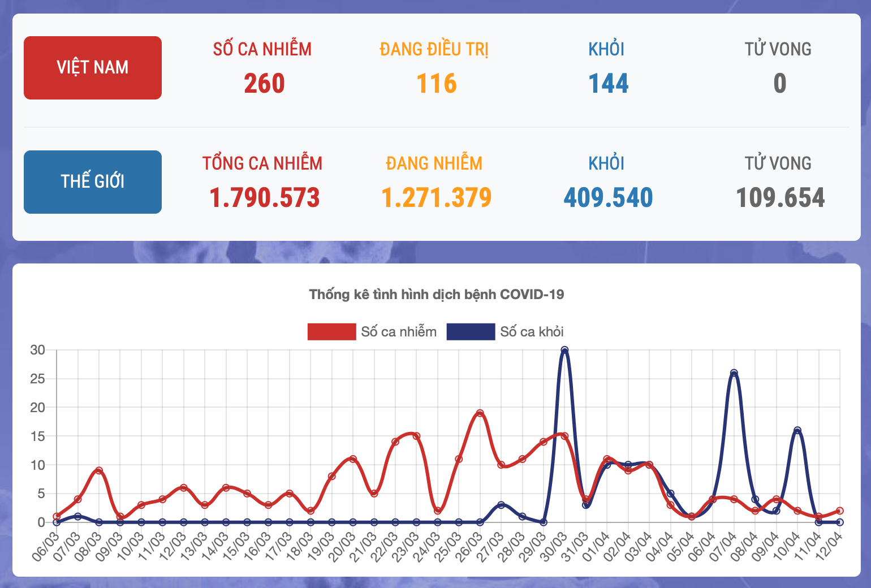The width and height of the screenshot is (871, 588).
Task: Toggle the navy Số ca khỏi legend swatch
Action: click(x=471, y=332)
